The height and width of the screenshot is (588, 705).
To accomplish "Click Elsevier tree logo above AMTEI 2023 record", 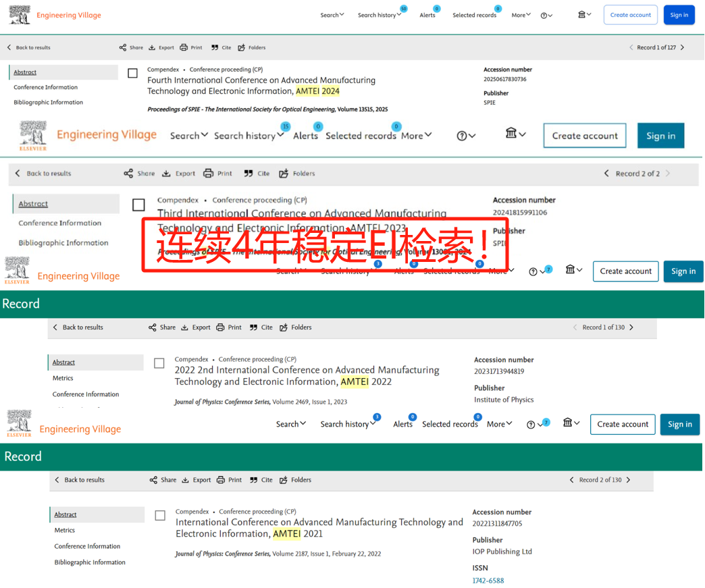I will coord(33,135).
